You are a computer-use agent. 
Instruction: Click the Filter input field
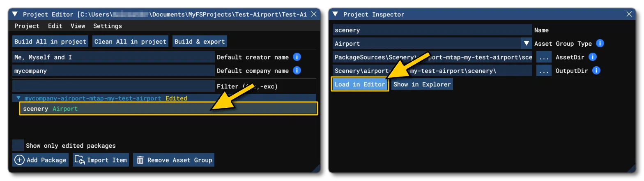tap(113, 86)
